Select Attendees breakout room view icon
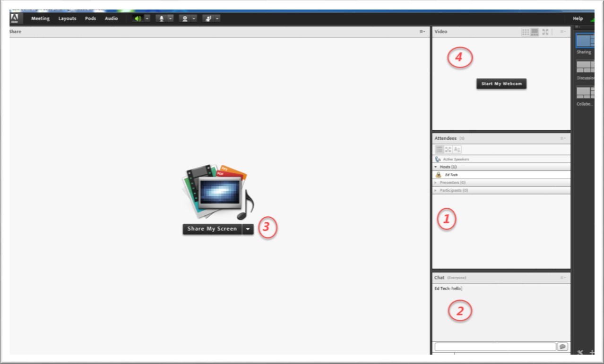Viewport: 604px width, 364px height. 448,149
